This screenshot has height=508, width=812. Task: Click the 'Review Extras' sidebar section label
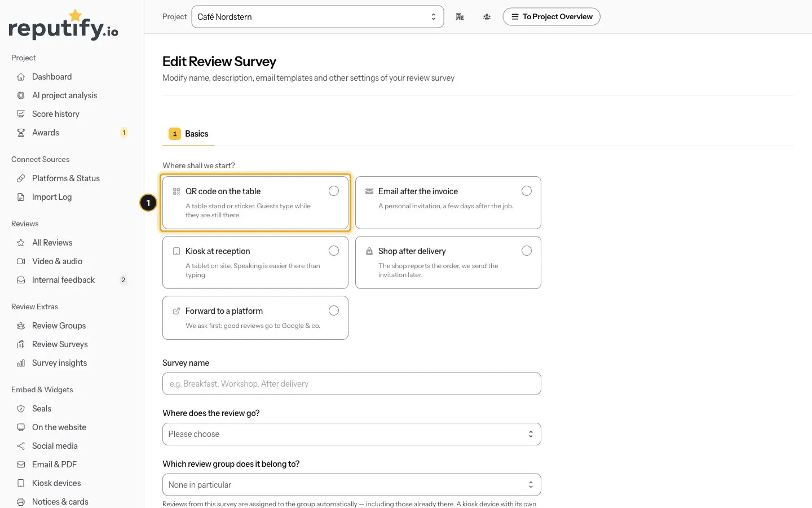coord(35,307)
